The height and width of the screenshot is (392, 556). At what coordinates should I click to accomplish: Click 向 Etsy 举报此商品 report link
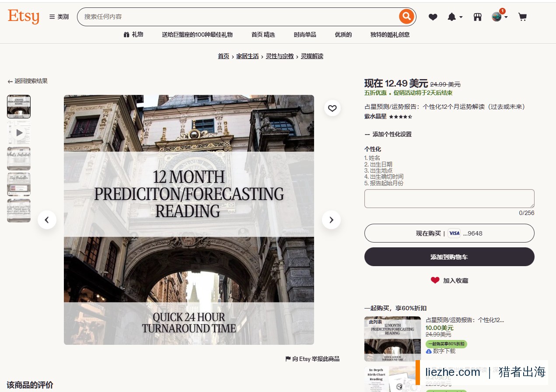pyautogui.click(x=312, y=359)
